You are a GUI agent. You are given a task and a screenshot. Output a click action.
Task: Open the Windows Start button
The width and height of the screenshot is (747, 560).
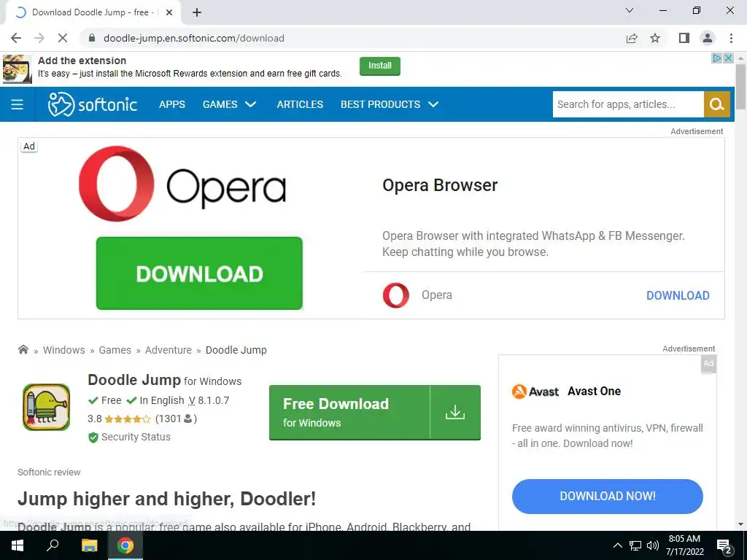point(18,545)
